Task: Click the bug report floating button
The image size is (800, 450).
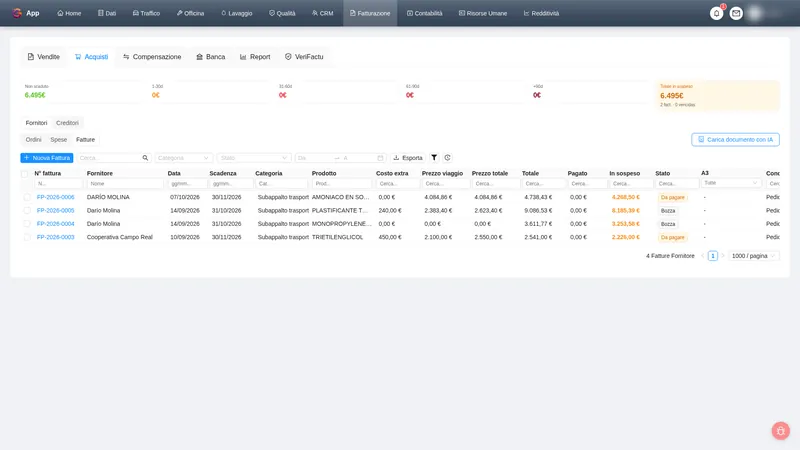Action: [781, 431]
